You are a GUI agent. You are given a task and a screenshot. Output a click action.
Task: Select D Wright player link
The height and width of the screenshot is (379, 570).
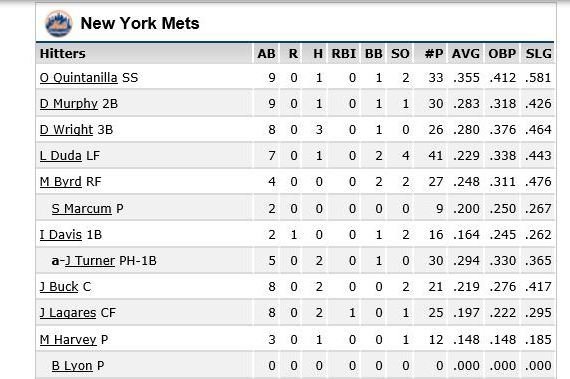(x=67, y=130)
